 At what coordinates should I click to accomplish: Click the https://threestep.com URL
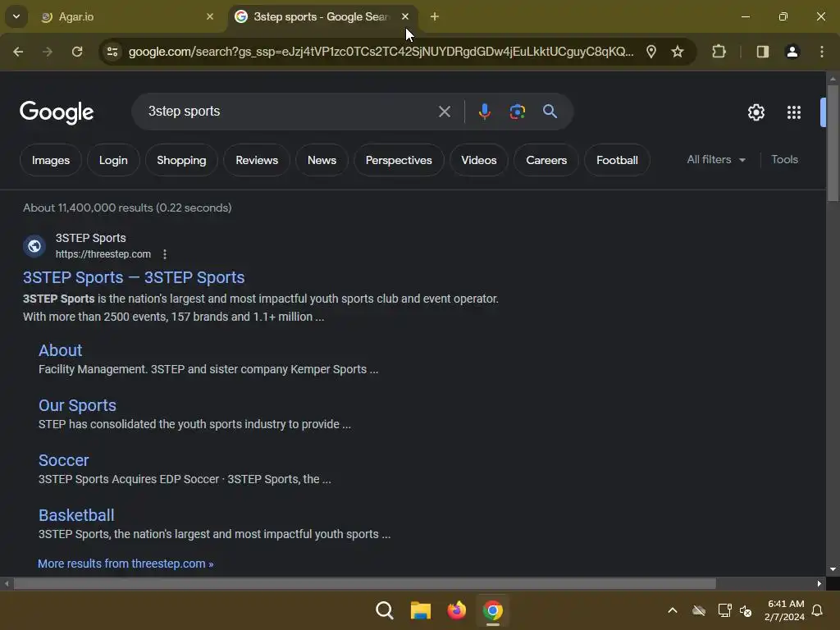click(103, 254)
